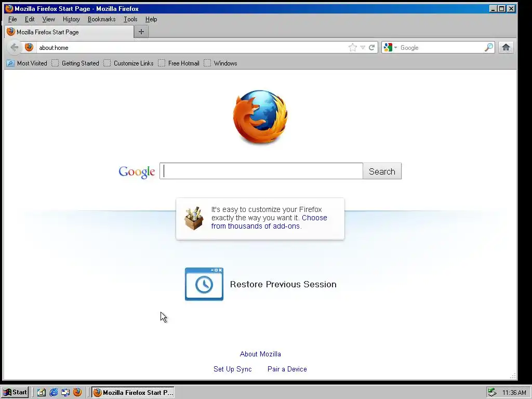Close the Firefox window
The height and width of the screenshot is (399, 532).
click(511, 9)
